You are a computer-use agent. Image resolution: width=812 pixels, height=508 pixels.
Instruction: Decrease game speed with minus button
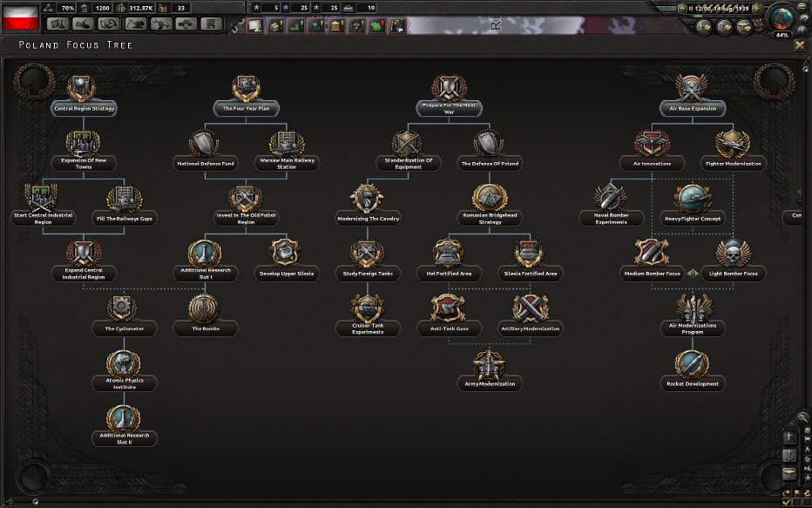(682, 9)
